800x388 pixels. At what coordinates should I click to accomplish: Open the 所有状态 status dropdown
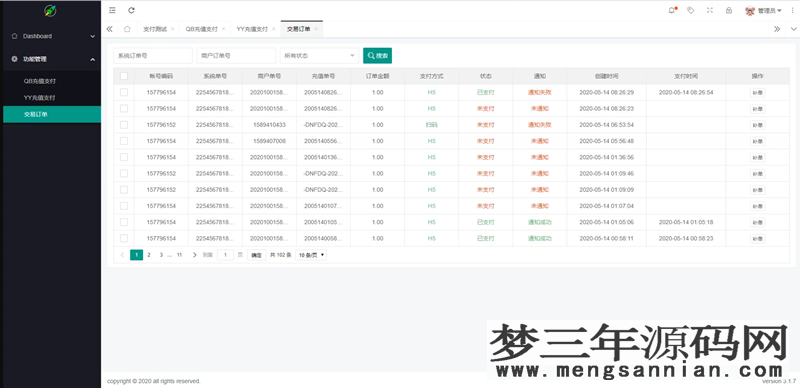[319, 56]
